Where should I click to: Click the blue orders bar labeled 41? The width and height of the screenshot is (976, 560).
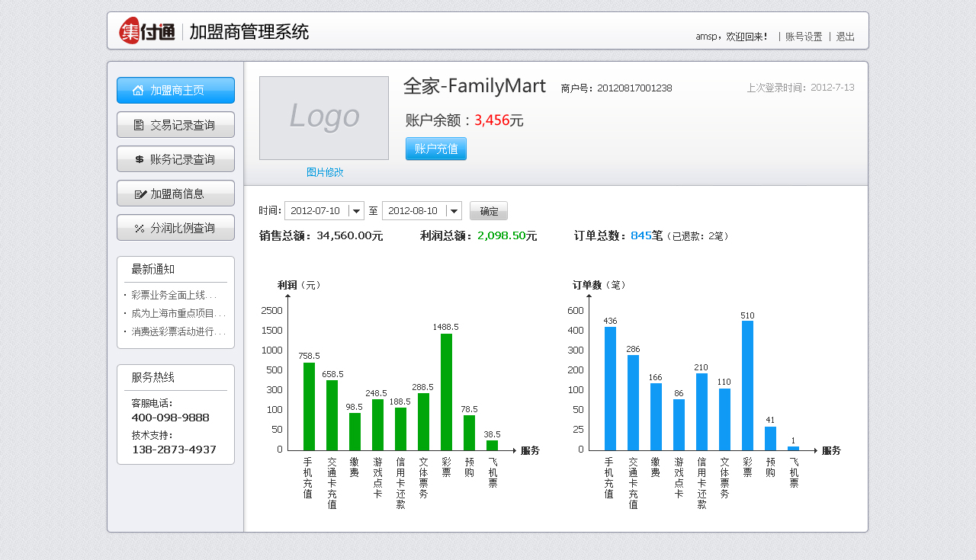coord(770,438)
